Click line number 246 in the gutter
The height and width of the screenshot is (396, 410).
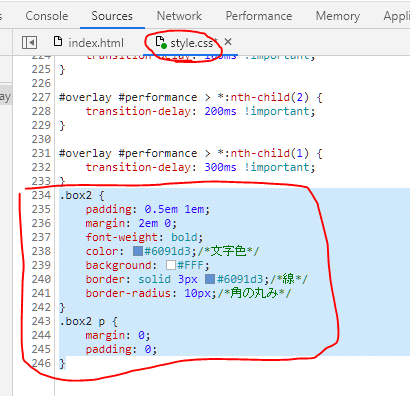coord(41,363)
